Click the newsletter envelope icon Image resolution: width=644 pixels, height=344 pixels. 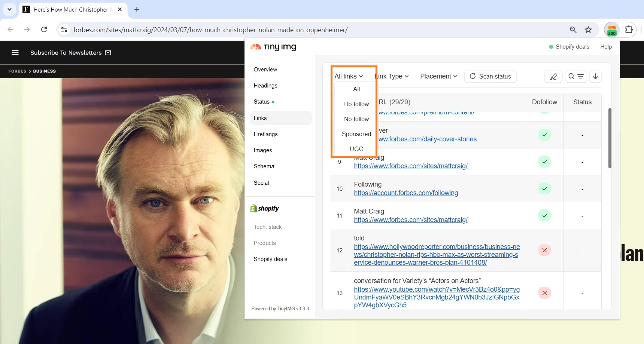(108, 53)
